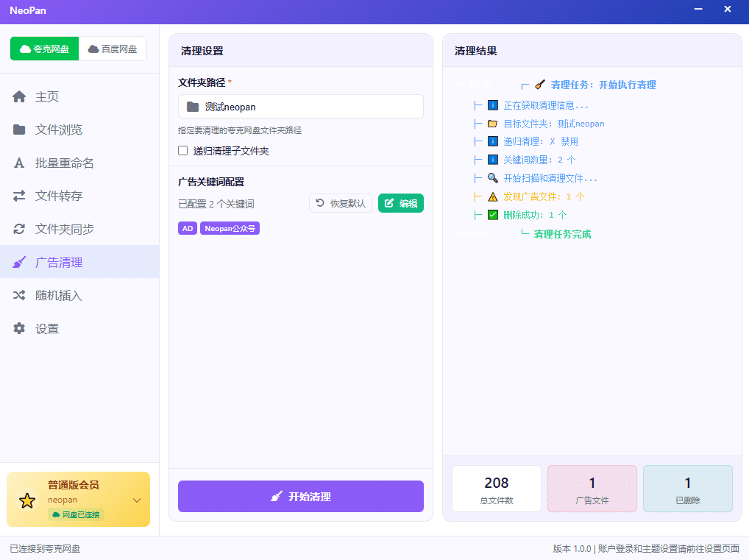
Task: Click status bar text 已连接到夸克网盘
Action: [x=45, y=548]
